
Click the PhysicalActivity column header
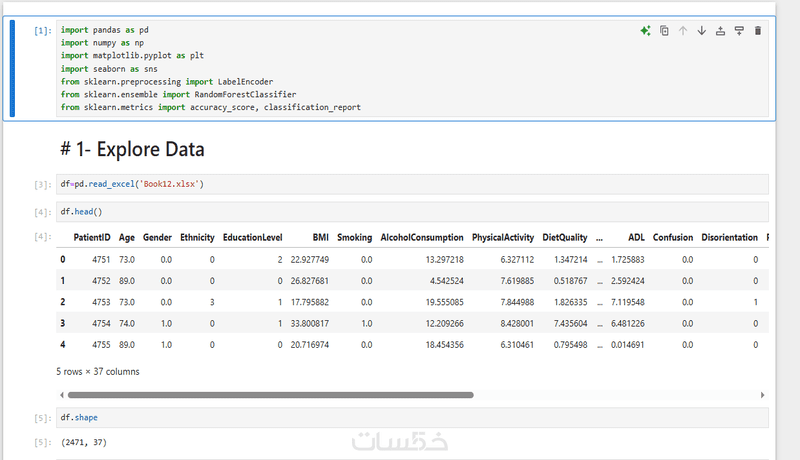coord(503,238)
